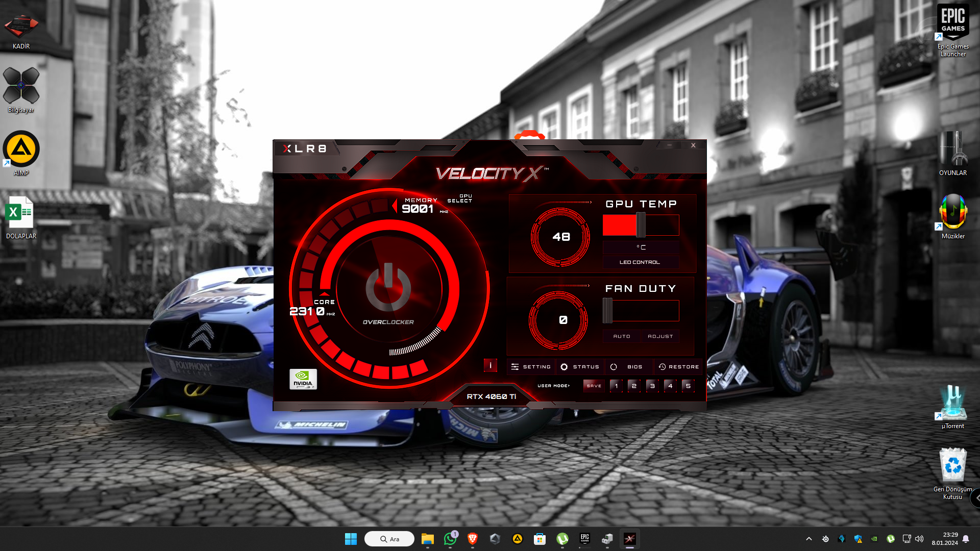
Task: Click the GPU TEMP slider handle
Action: [641, 225]
